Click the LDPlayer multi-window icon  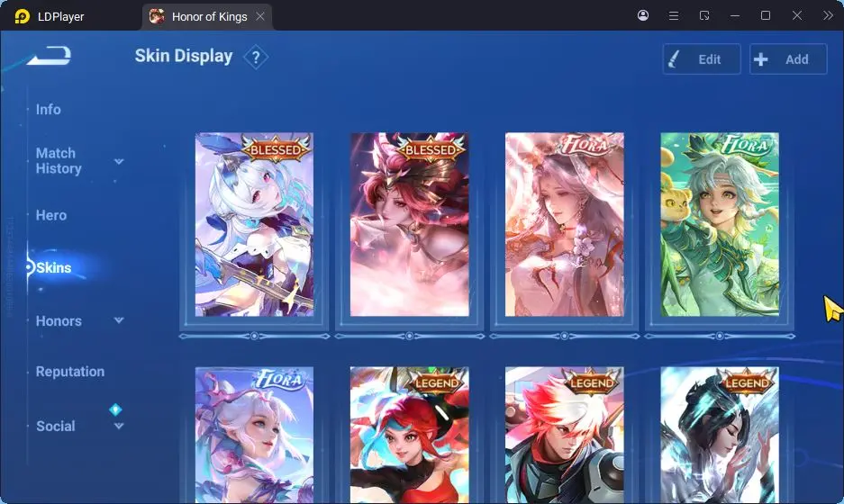[704, 15]
